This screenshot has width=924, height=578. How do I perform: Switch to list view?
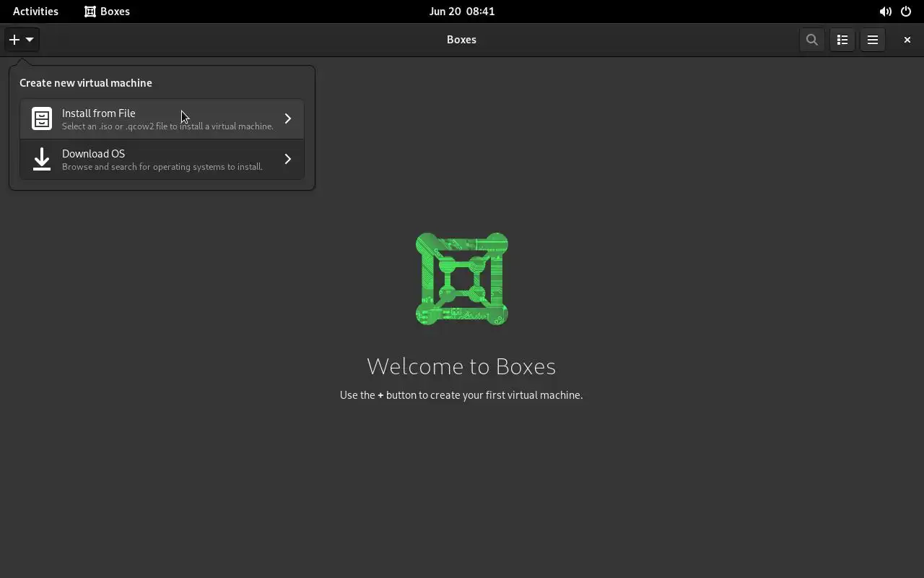(842, 40)
